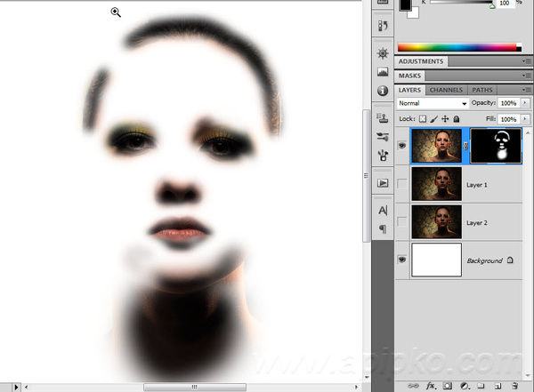This screenshot has height=392, width=534.
Task: Click the Background layer lock icon
Action: click(510, 260)
